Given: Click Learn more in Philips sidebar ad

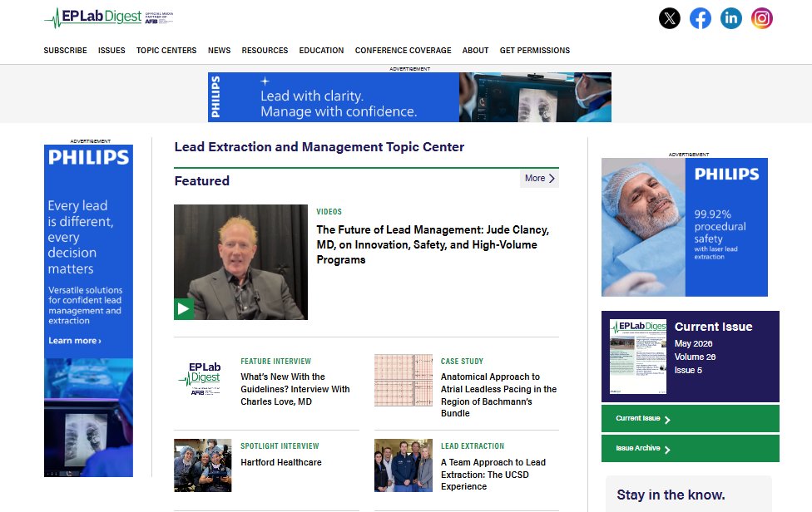Looking at the screenshot, I should click(x=75, y=340).
